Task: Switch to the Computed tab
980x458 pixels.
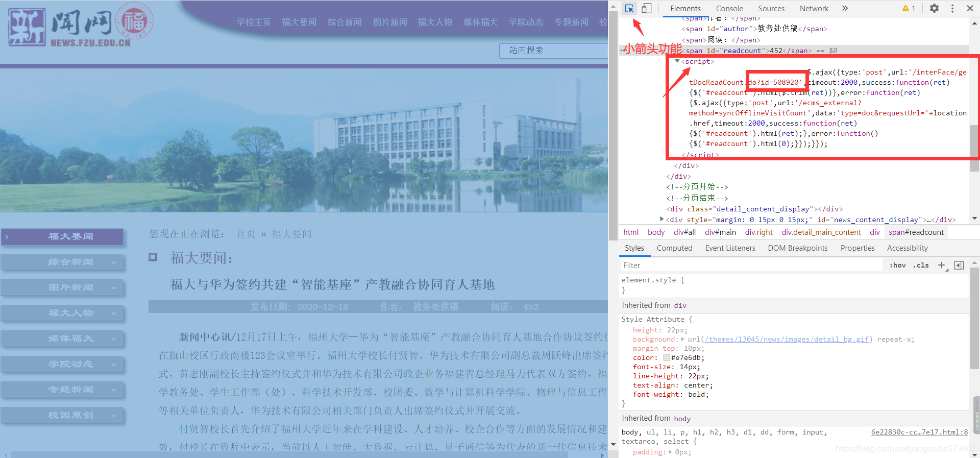Action: point(674,248)
